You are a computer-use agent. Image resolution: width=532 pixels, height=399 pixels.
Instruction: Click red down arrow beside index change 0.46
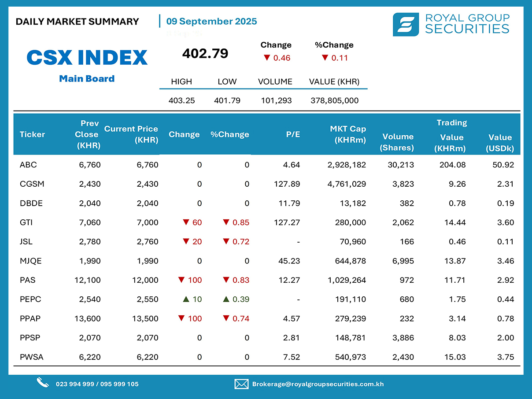pos(266,58)
